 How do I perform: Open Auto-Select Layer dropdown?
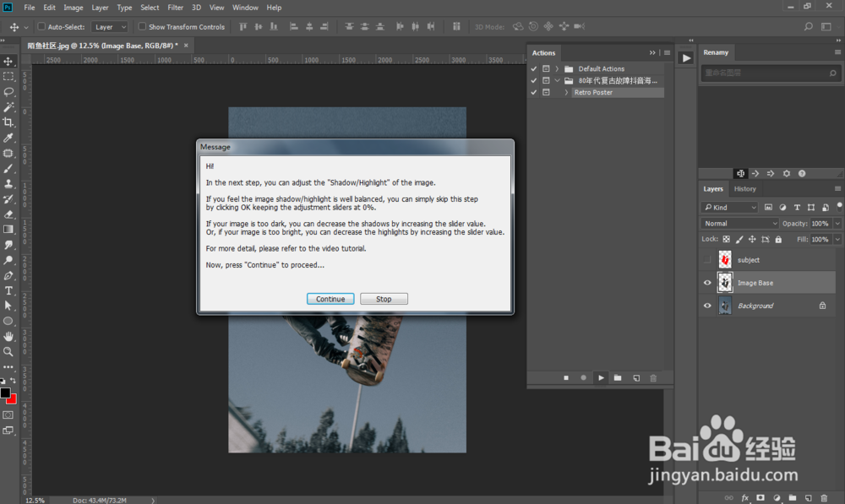pos(110,27)
